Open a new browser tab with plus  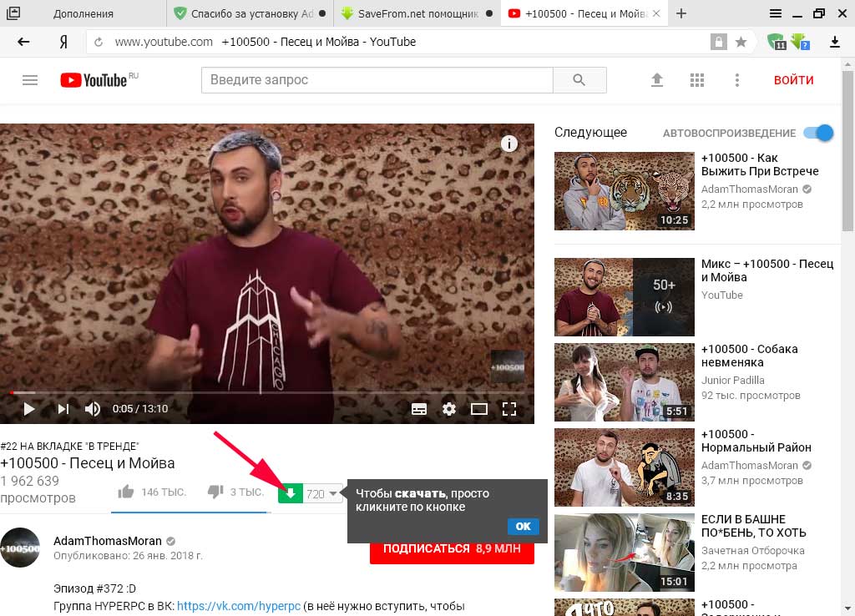point(681,13)
